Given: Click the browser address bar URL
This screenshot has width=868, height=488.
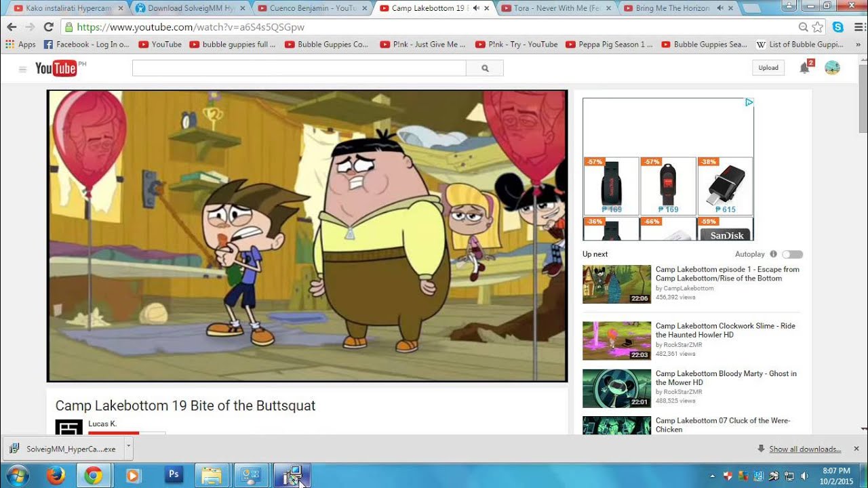Looking at the screenshot, I should click(x=191, y=27).
